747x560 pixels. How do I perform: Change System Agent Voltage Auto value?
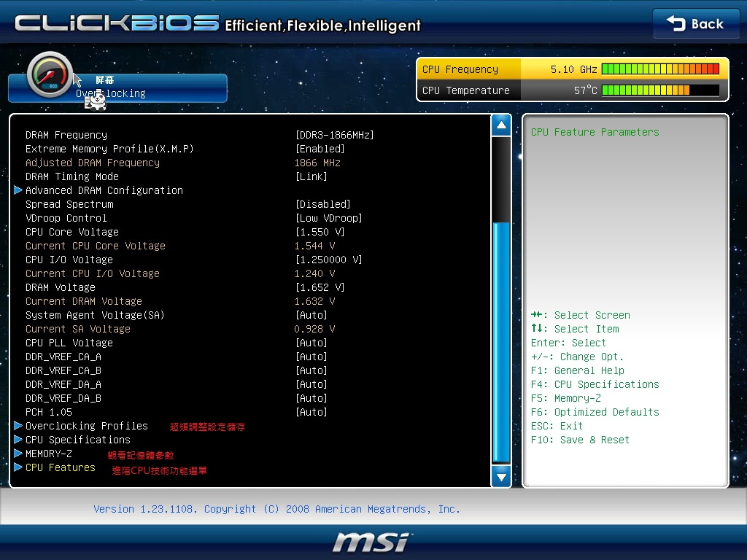311,315
